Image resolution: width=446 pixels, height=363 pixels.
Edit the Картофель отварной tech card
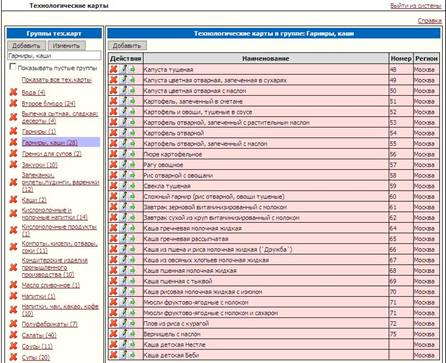124,133
